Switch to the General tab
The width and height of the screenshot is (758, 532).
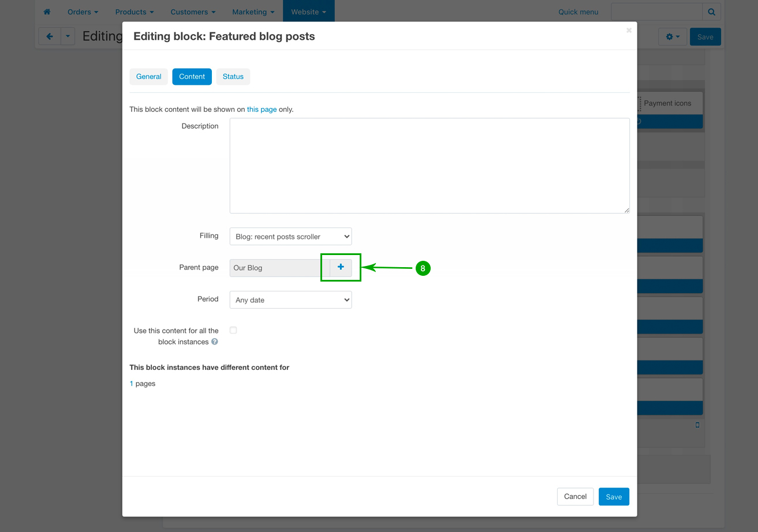[x=148, y=77]
